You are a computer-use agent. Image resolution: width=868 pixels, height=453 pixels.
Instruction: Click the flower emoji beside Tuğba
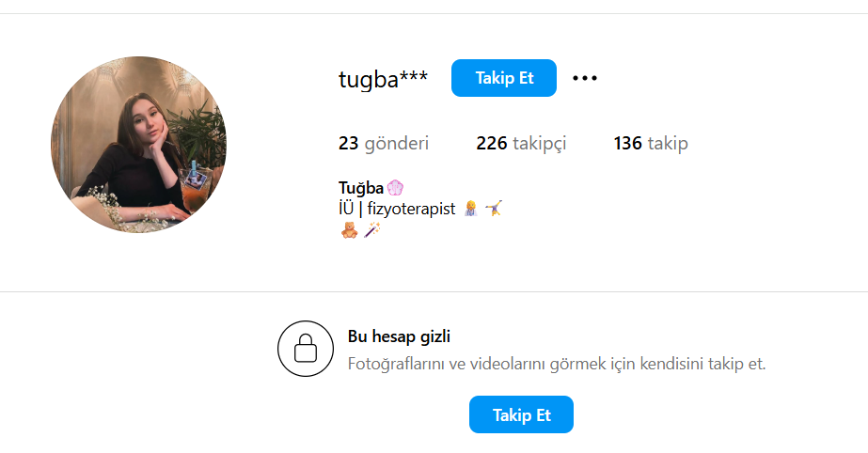tap(395, 188)
